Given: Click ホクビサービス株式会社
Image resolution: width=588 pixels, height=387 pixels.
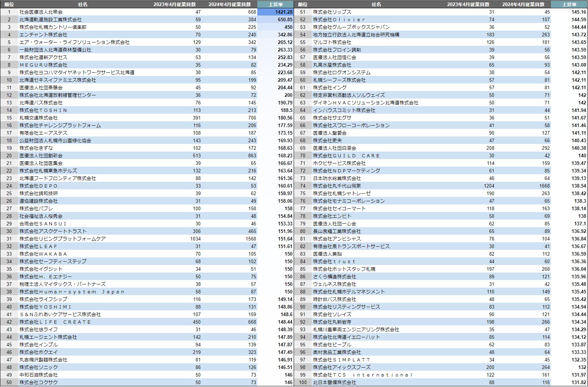Looking at the screenshot, I should (x=339, y=163).
